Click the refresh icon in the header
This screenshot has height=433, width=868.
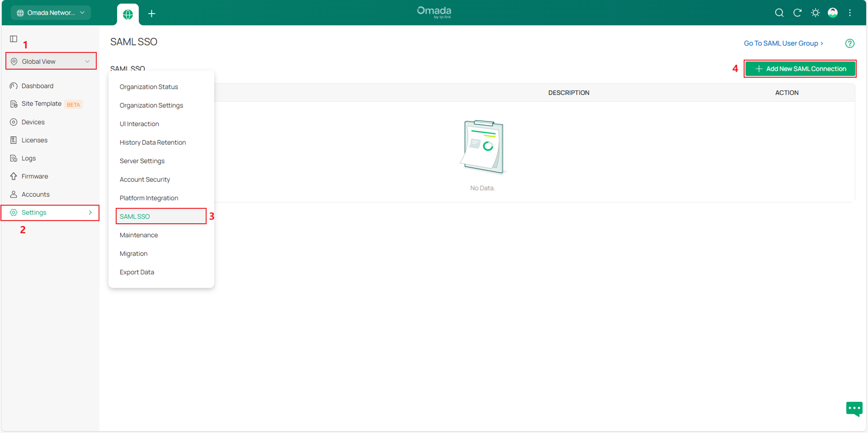pyautogui.click(x=797, y=13)
